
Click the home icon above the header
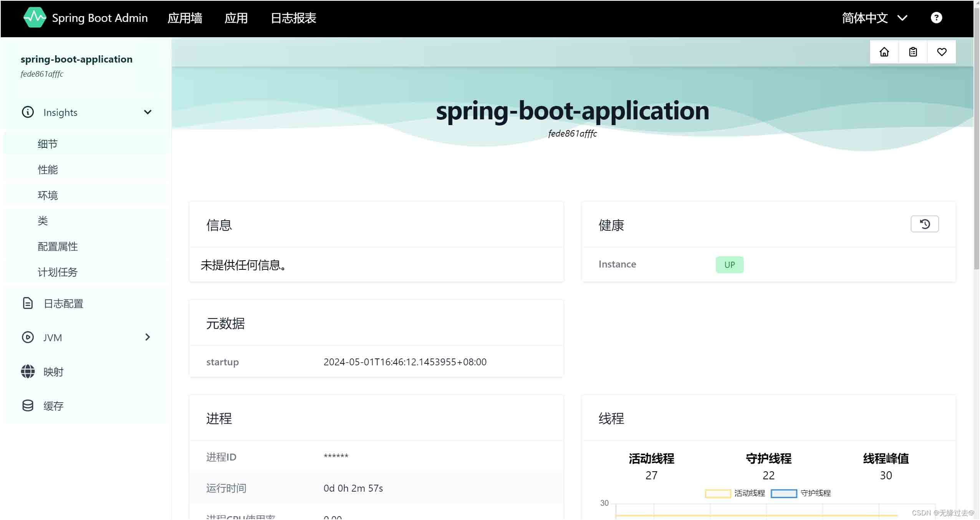pos(884,52)
